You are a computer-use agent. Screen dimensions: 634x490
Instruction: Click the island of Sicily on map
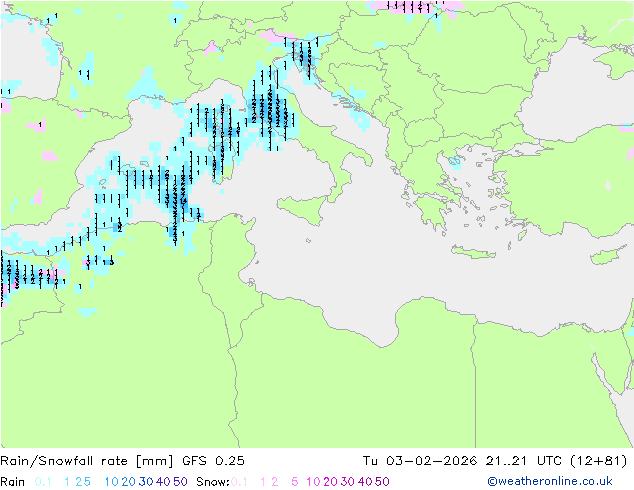tap(304, 209)
